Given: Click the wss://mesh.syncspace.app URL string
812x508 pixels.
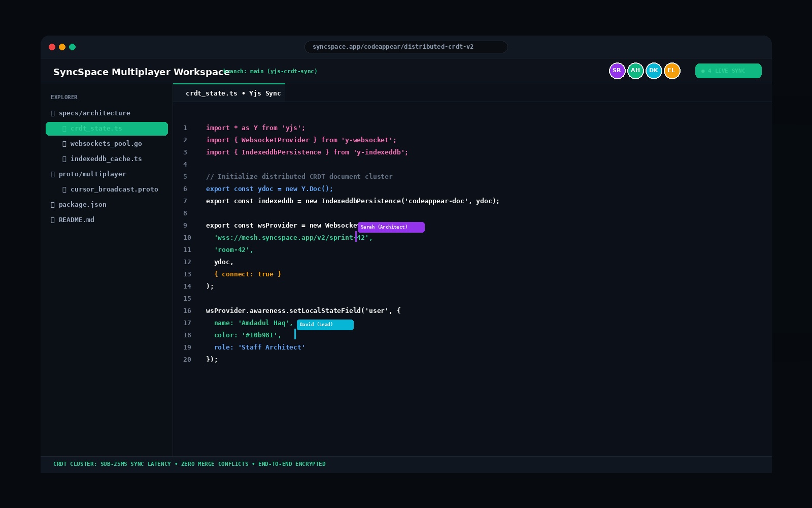Looking at the screenshot, I should 293,237.
